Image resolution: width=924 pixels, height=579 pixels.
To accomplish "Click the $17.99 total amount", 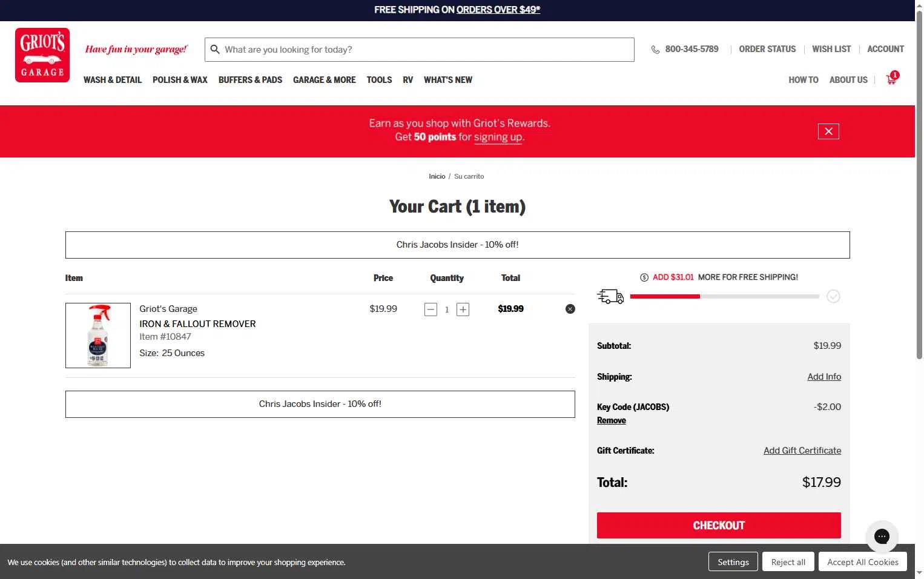I will [822, 483].
